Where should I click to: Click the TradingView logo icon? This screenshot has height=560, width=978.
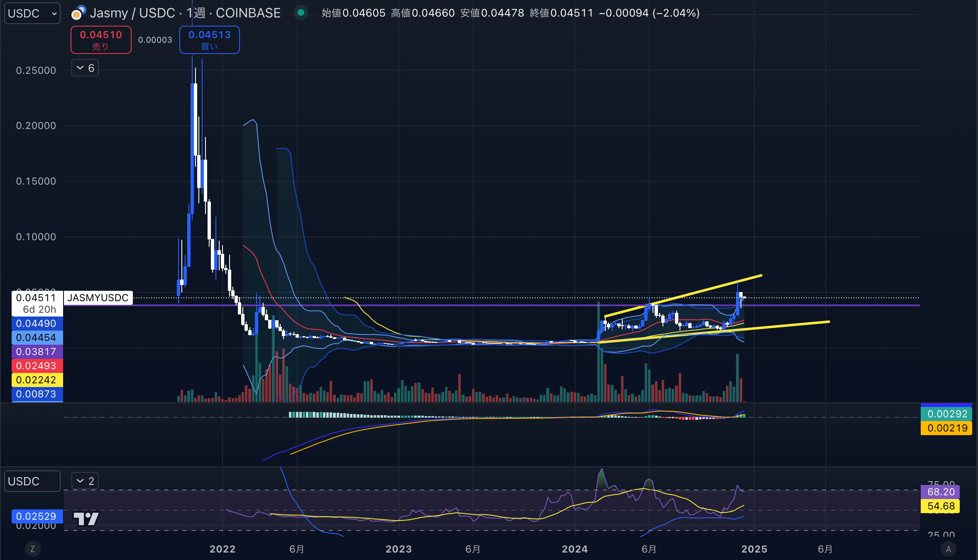tap(86, 519)
